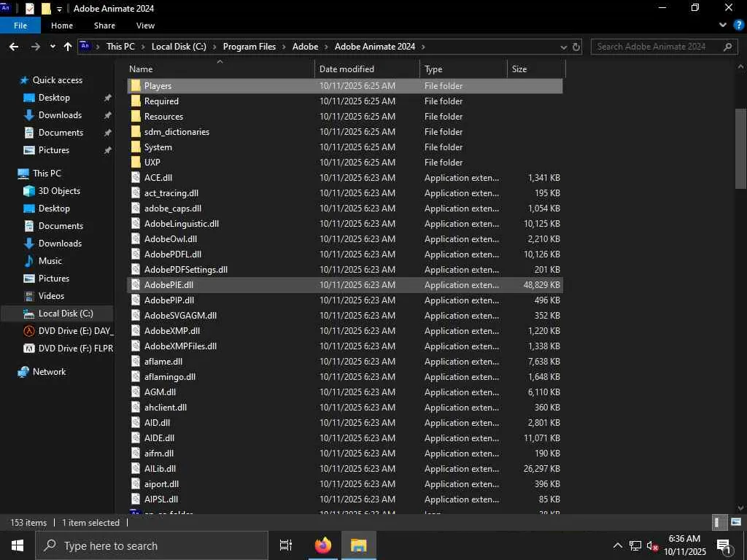Click New folder quick access toolbar icon

(x=46, y=9)
